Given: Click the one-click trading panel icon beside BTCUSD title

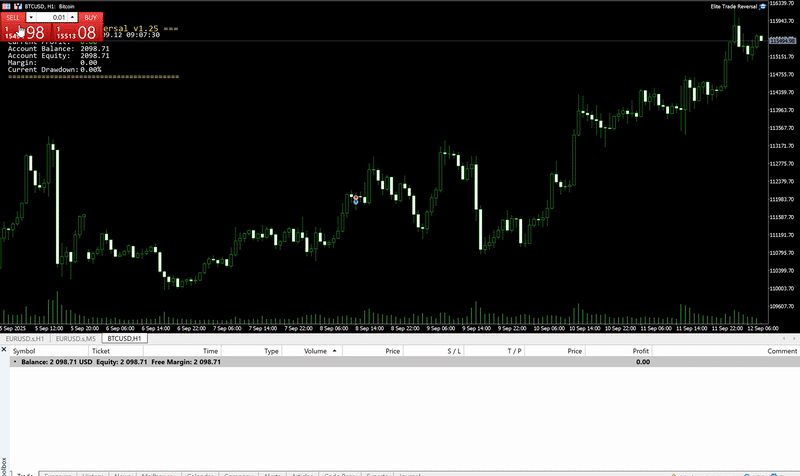Looking at the screenshot, I should tap(6, 6).
